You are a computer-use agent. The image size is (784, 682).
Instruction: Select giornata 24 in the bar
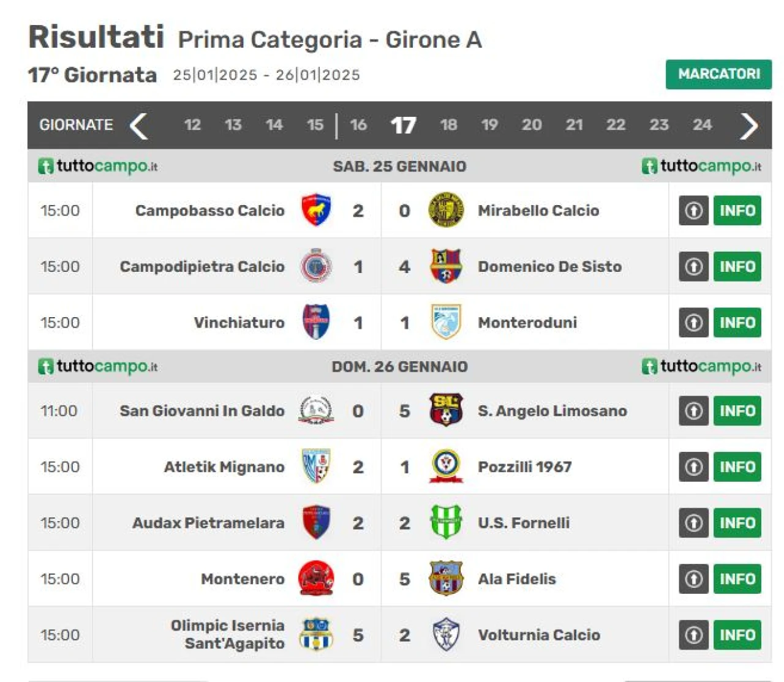pos(702,125)
